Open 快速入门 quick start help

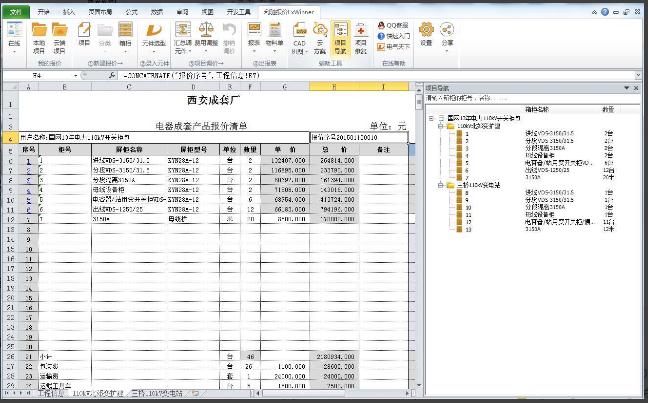pyautogui.click(x=394, y=36)
